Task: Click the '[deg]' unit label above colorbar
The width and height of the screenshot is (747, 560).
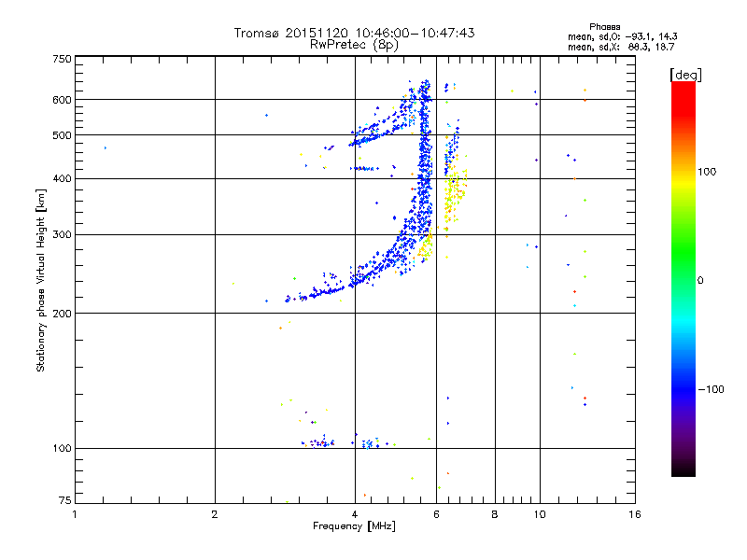Action: coord(685,76)
